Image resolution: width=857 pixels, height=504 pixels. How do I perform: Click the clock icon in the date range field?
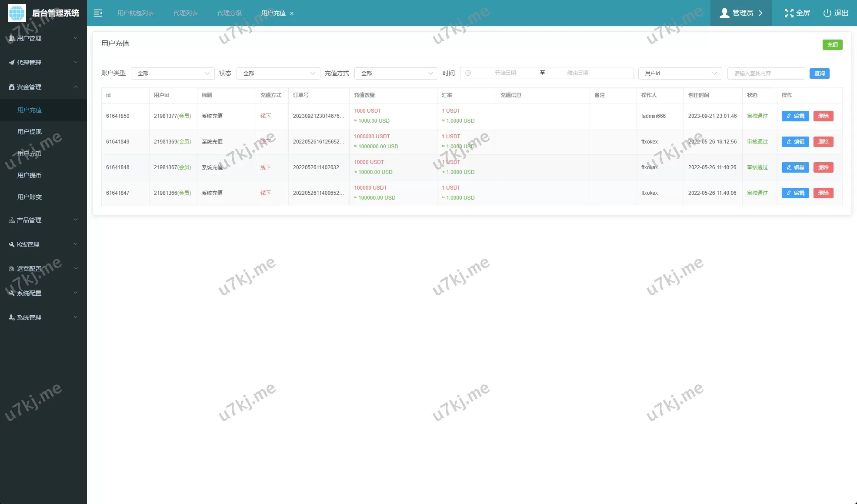point(468,73)
